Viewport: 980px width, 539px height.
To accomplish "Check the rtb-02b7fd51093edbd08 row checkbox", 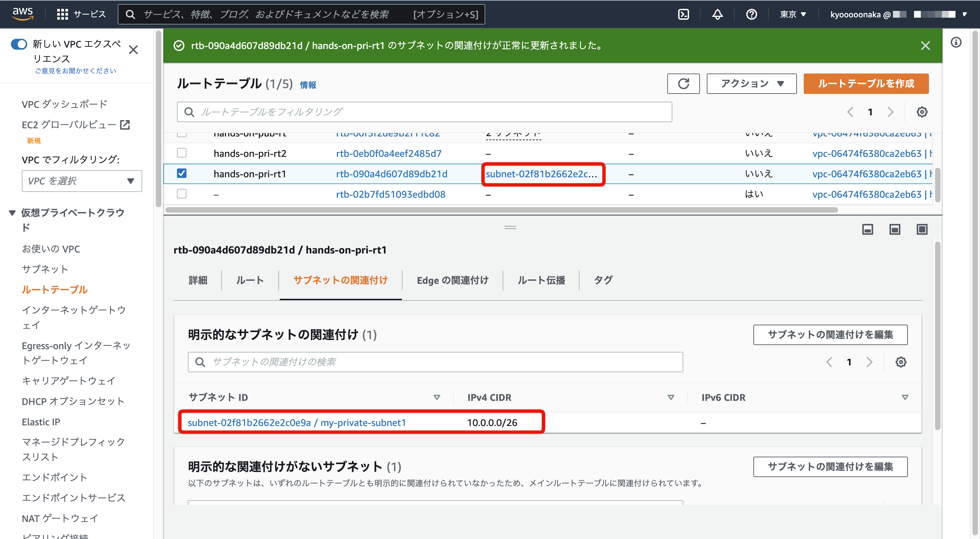I will (x=182, y=194).
